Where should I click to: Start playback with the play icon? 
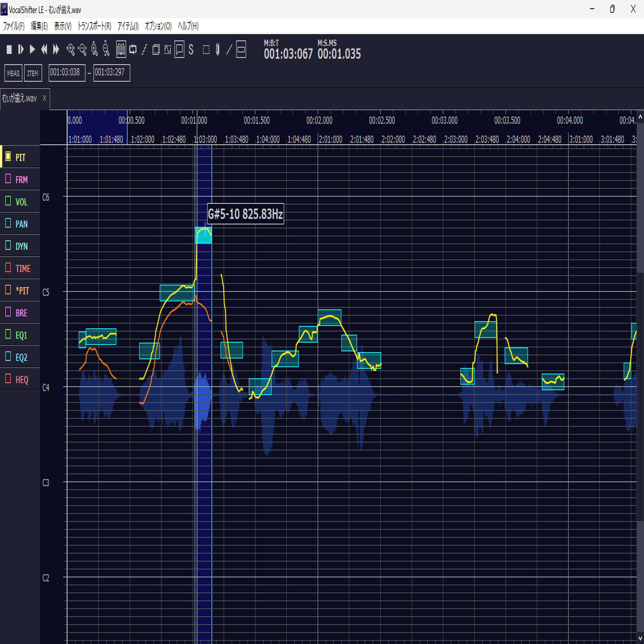(33, 50)
